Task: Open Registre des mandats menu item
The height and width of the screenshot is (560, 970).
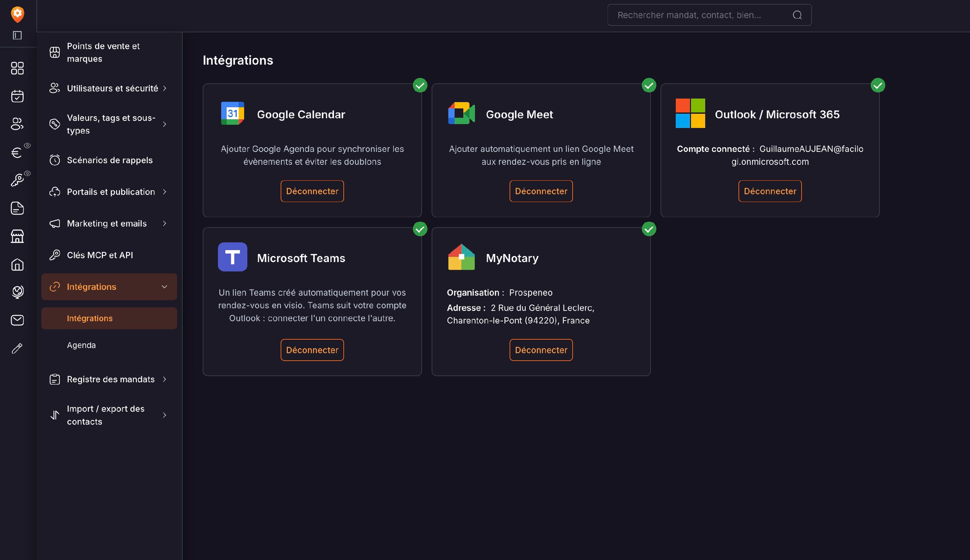Action: [x=109, y=379]
